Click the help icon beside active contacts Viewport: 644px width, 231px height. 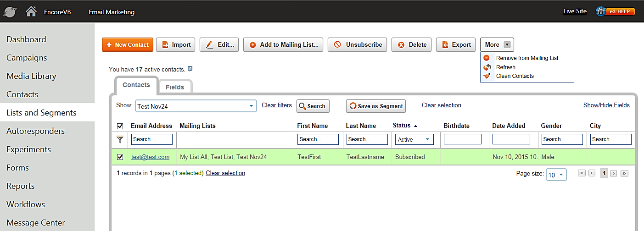pyautogui.click(x=190, y=69)
